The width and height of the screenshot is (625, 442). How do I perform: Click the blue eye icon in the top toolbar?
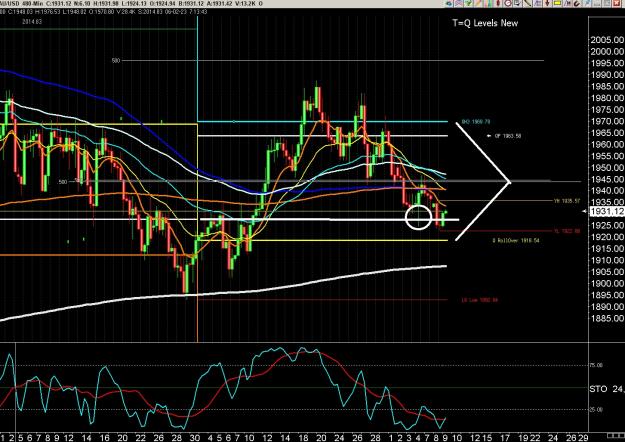point(449,3)
